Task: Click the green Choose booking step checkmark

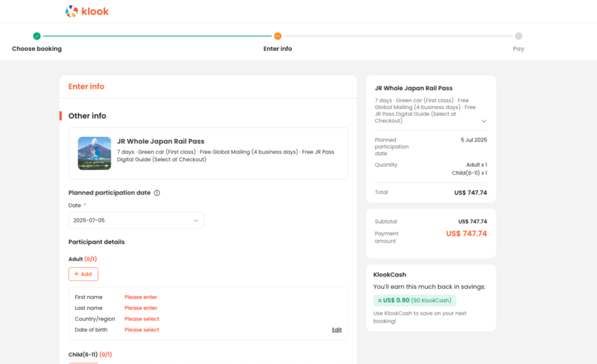Action: click(37, 36)
